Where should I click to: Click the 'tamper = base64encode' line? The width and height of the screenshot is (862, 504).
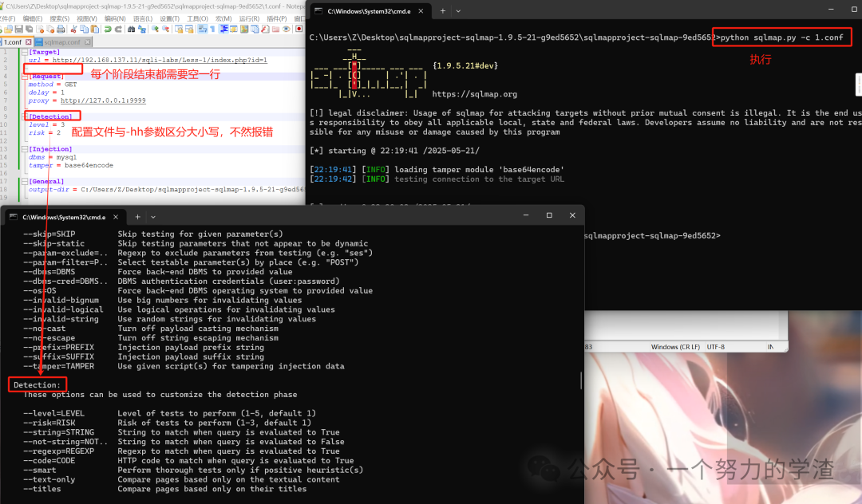pyautogui.click(x=71, y=165)
